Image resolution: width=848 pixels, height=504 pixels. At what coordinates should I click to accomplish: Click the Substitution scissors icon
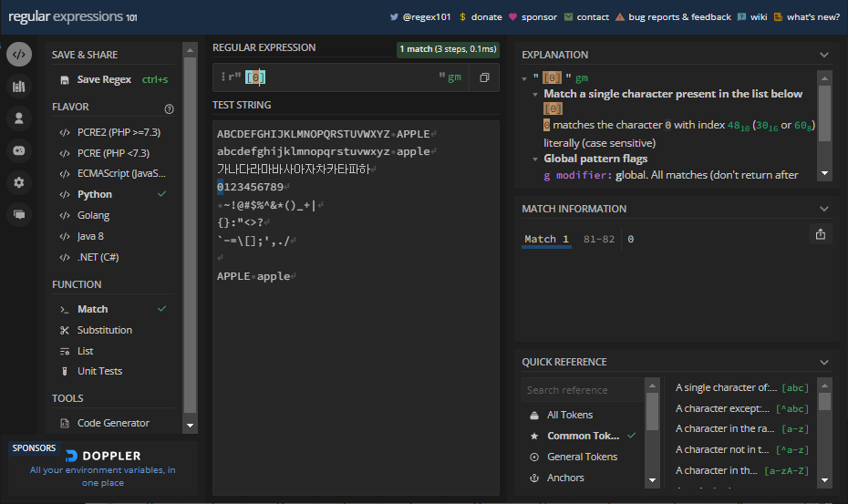click(x=65, y=331)
